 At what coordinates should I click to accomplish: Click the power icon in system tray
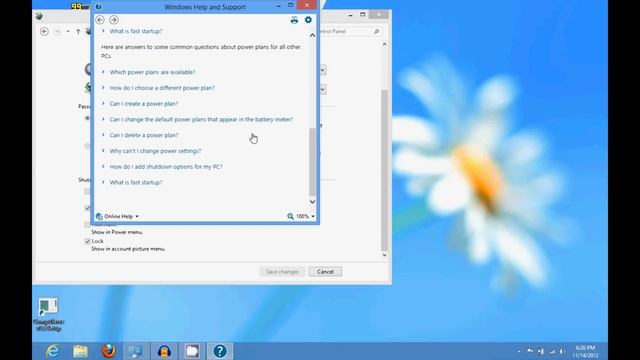(541, 351)
